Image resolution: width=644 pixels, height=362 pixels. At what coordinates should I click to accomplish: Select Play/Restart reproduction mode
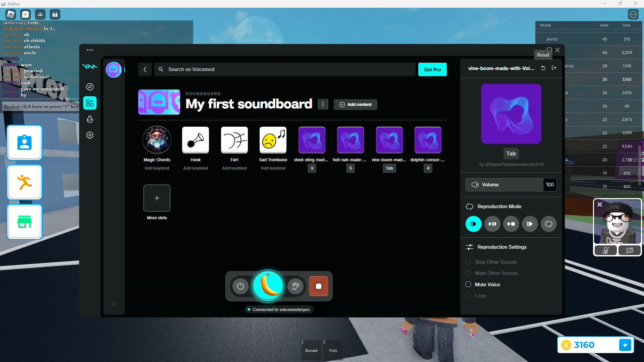(x=474, y=224)
